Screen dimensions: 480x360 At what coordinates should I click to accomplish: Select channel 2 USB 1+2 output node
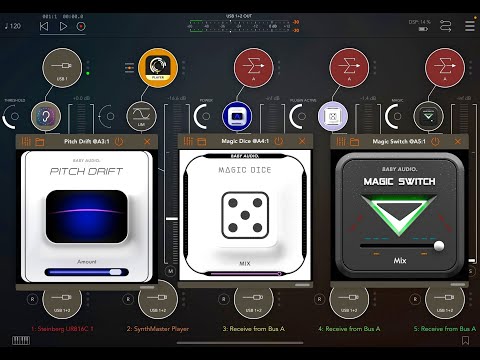tap(158, 303)
